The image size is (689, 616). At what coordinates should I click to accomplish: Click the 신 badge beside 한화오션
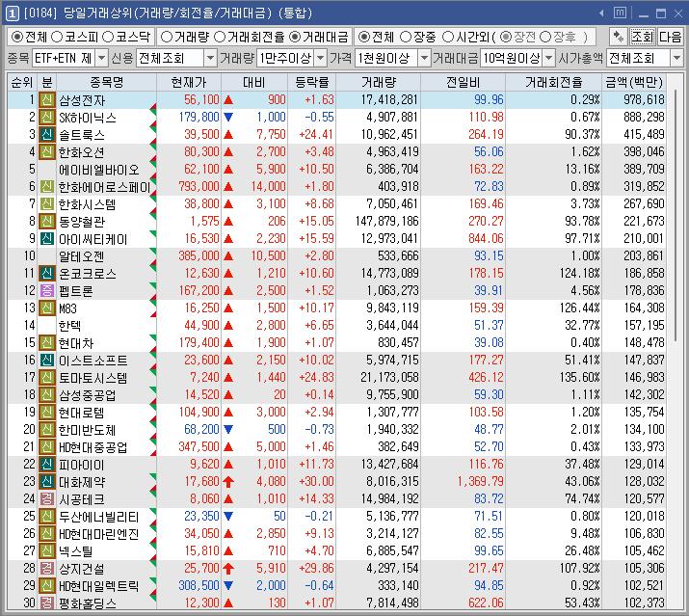click(x=46, y=152)
